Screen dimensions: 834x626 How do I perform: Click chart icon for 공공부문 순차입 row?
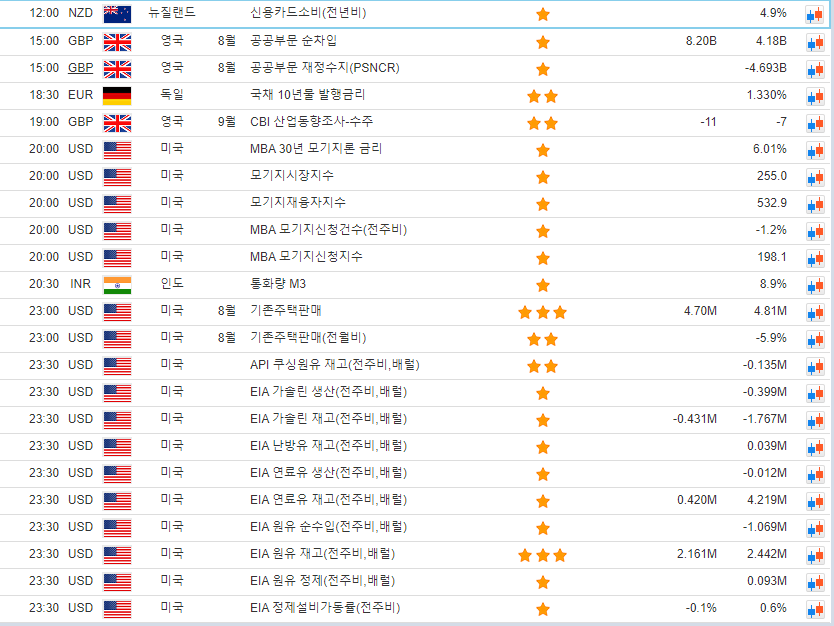815,42
